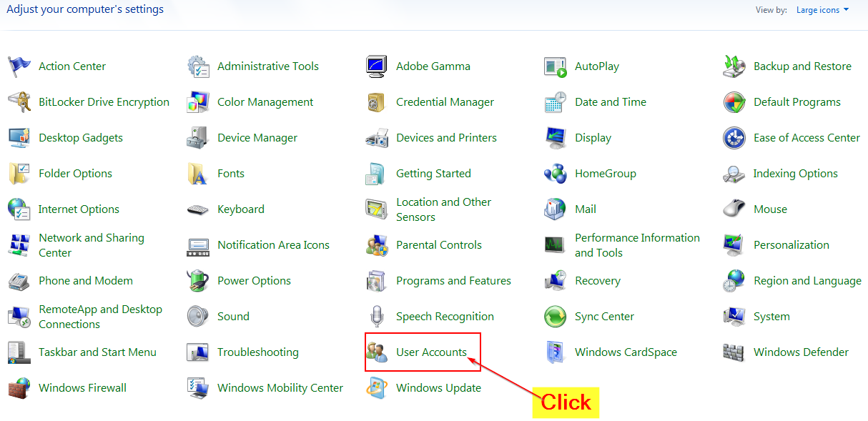Click the Action Center flag icon
The image size is (868, 421).
[19, 66]
